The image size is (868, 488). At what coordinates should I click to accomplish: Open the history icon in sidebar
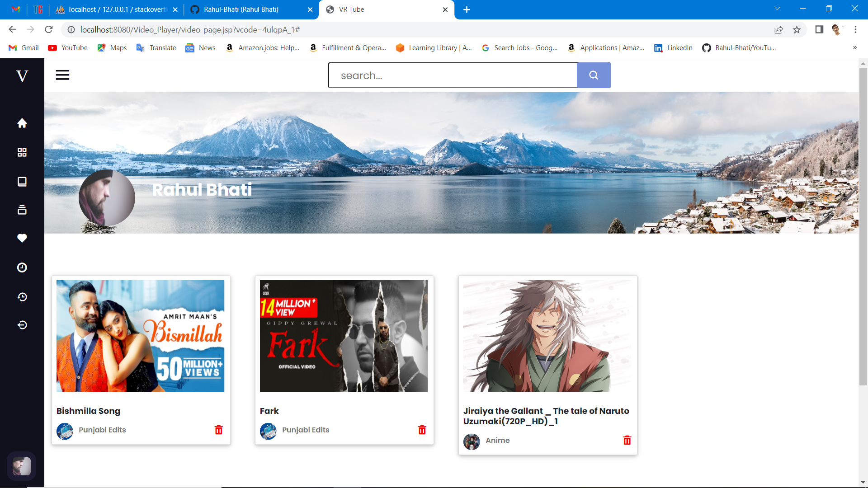(22, 297)
